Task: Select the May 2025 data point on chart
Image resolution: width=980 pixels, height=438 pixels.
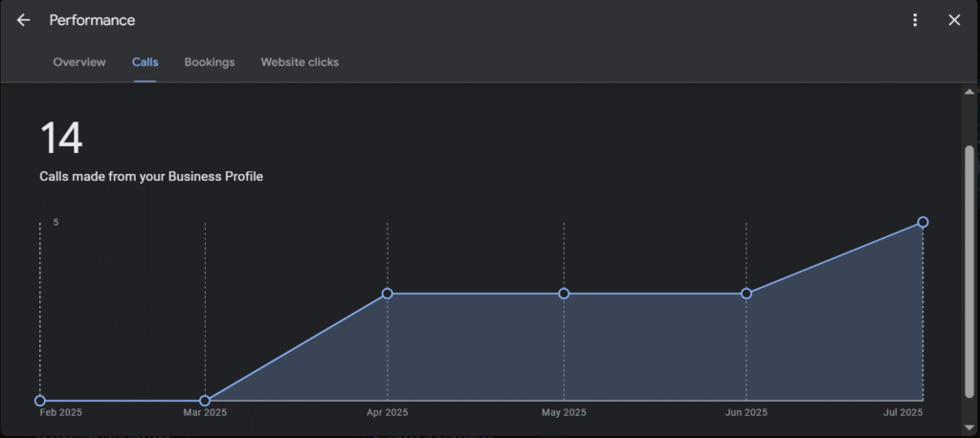Action: coord(564,294)
